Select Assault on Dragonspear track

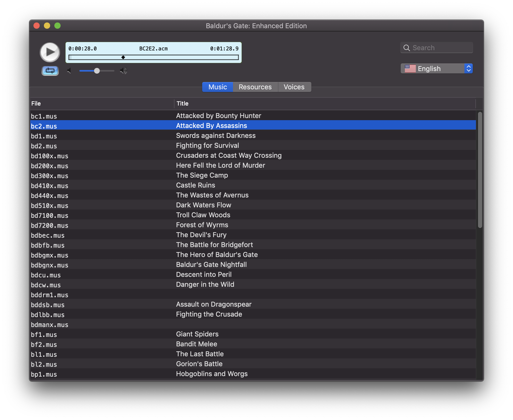pyautogui.click(x=253, y=304)
